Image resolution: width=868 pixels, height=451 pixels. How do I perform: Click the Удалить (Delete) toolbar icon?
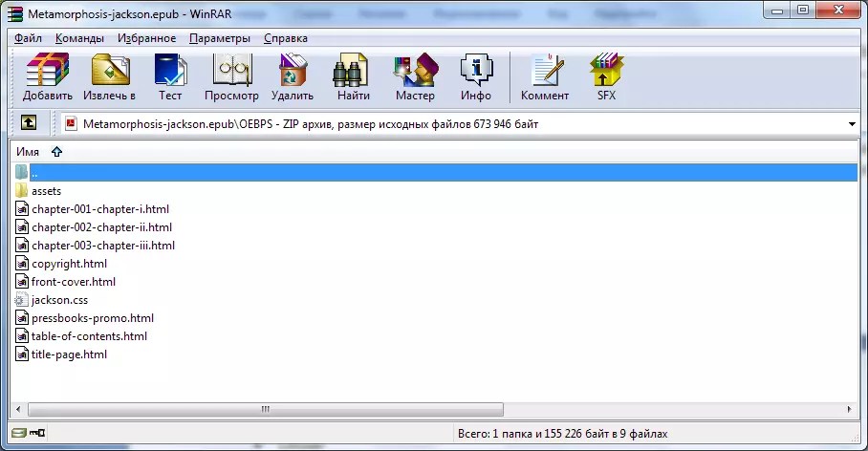pyautogui.click(x=293, y=71)
